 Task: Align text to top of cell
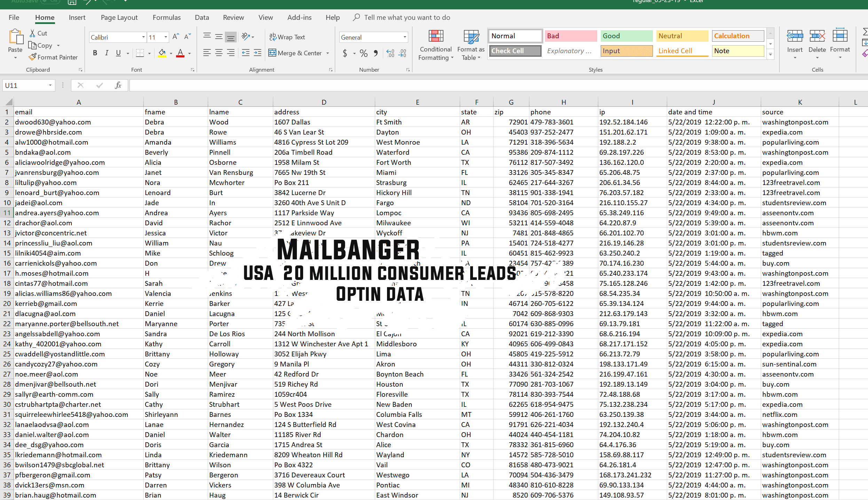click(x=207, y=36)
